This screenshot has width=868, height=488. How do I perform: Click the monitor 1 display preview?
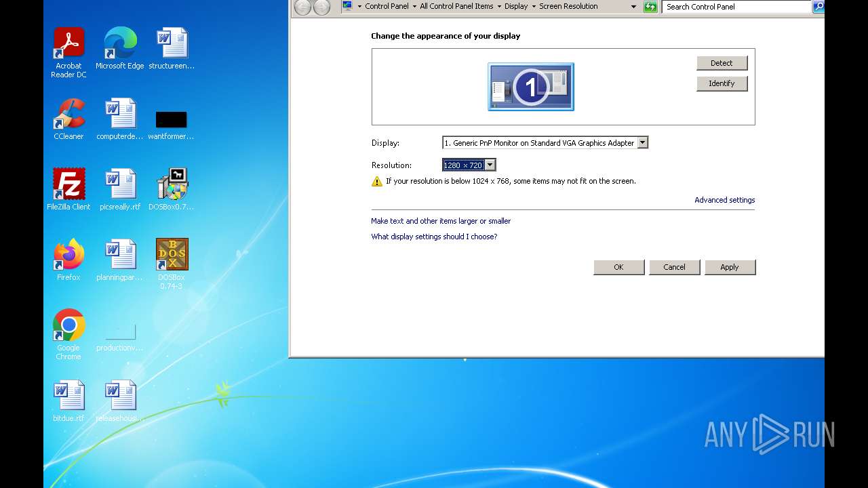pyautogui.click(x=531, y=87)
